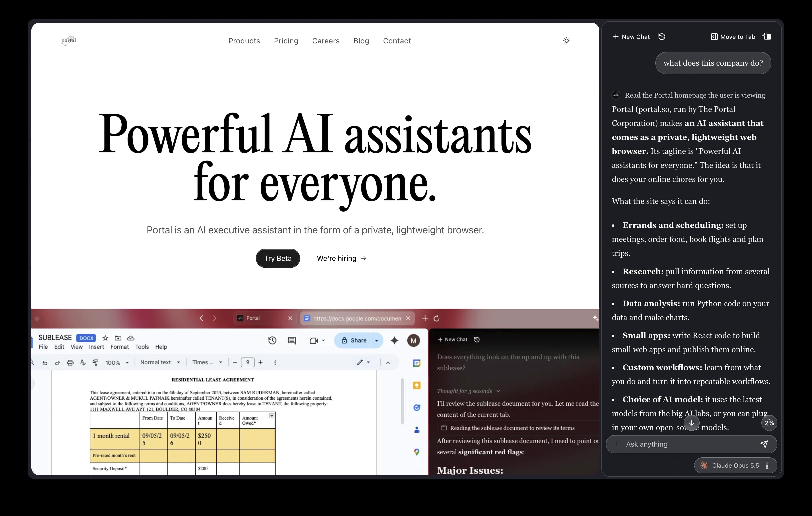The height and width of the screenshot is (516, 812).
Task: Open Docs version history clock icon
Action: point(272,341)
